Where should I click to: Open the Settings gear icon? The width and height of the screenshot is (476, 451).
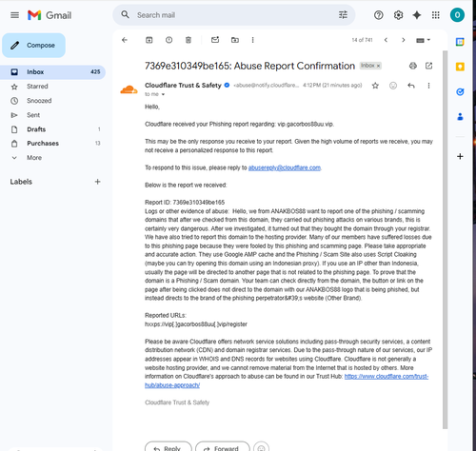[398, 15]
